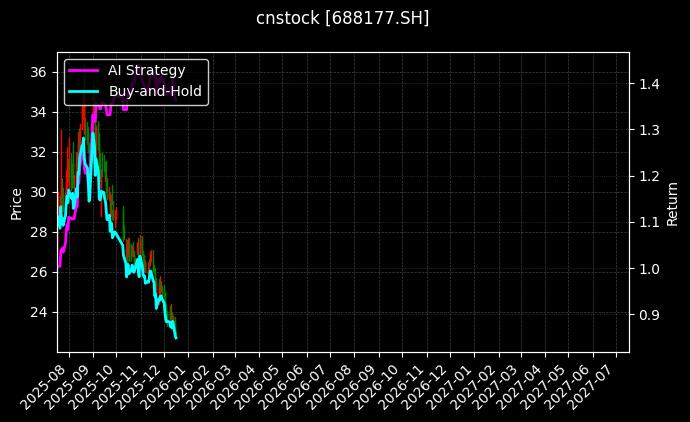Select the Buy-and-Hold legend label

155,91
